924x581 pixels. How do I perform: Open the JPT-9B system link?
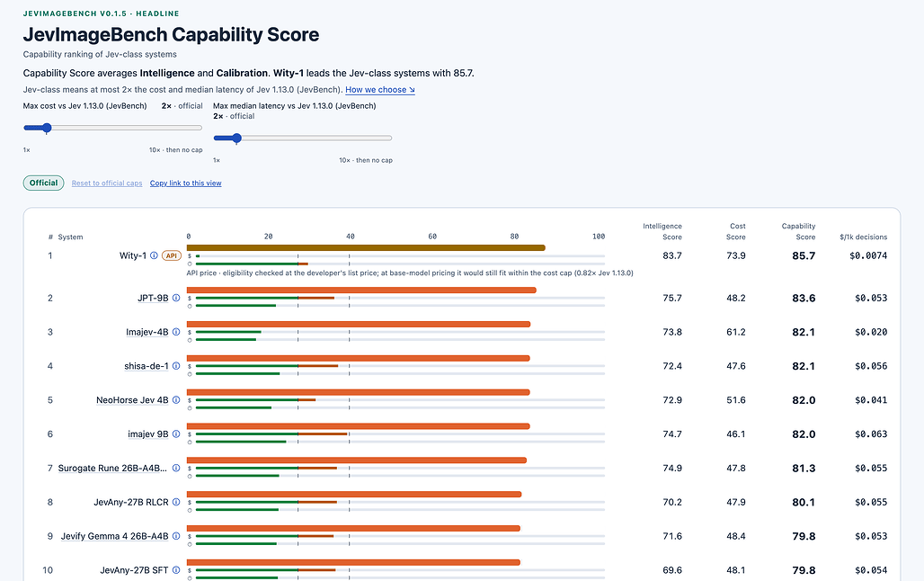[x=153, y=298]
